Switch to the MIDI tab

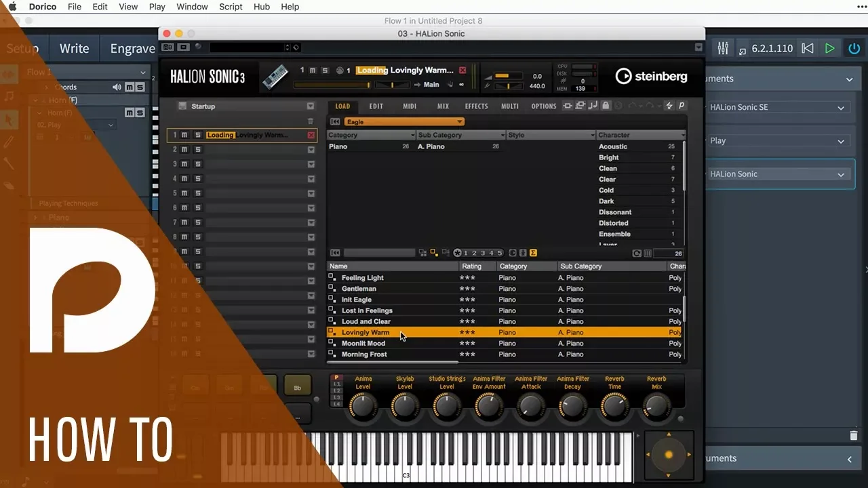(410, 106)
